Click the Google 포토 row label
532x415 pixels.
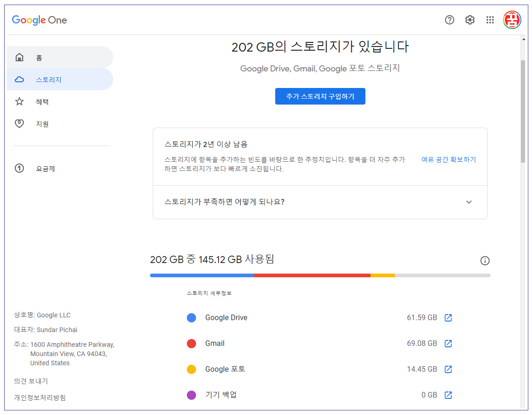click(x=225, y=369)
